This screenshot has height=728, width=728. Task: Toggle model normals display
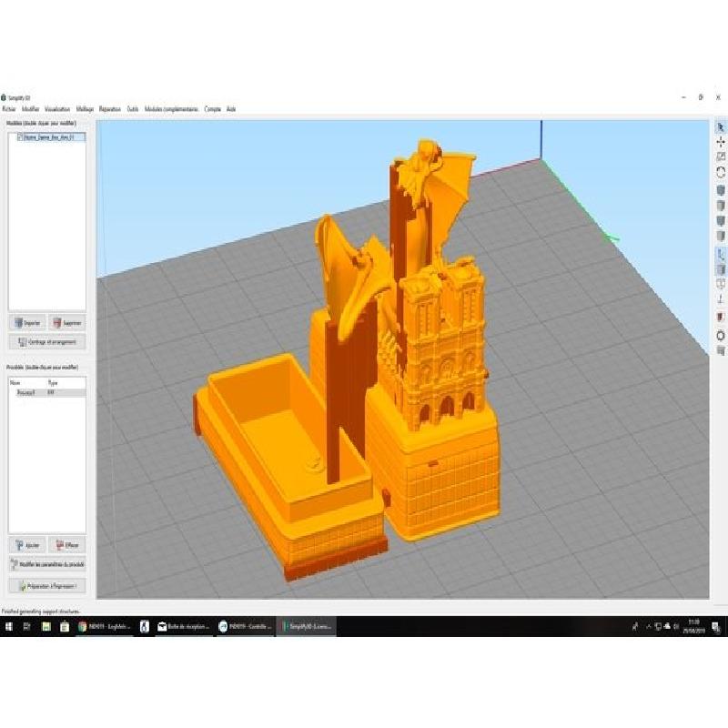(720, 299)
